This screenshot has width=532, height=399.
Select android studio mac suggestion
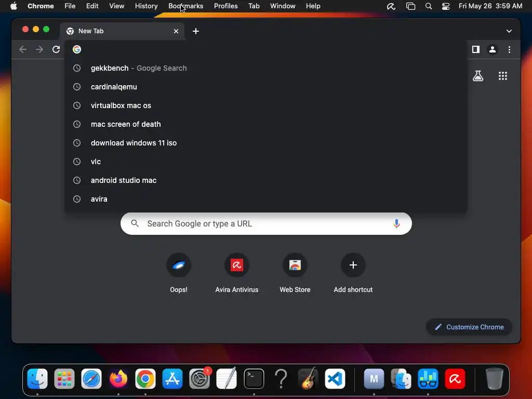coord(265,180)
